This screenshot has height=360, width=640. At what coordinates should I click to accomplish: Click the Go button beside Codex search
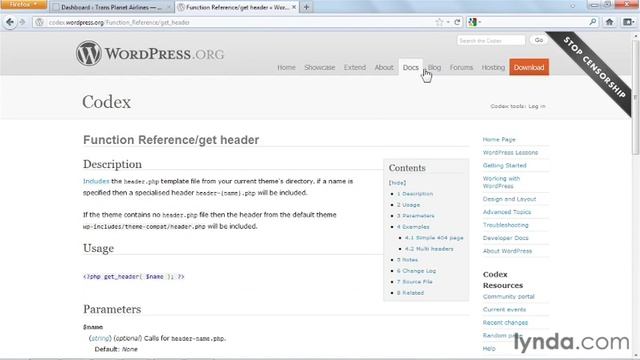tap(539, 40)
